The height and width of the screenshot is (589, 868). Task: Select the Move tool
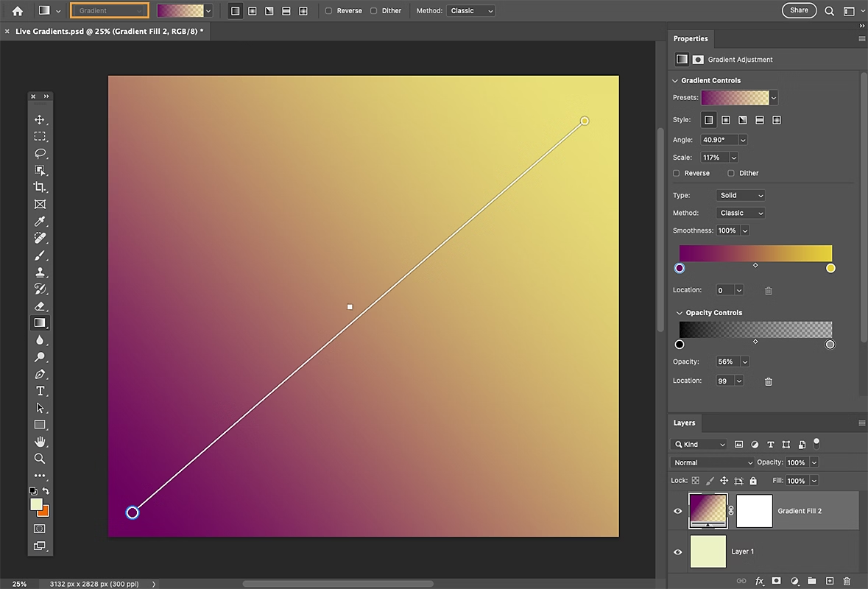(x=40, y=119)
